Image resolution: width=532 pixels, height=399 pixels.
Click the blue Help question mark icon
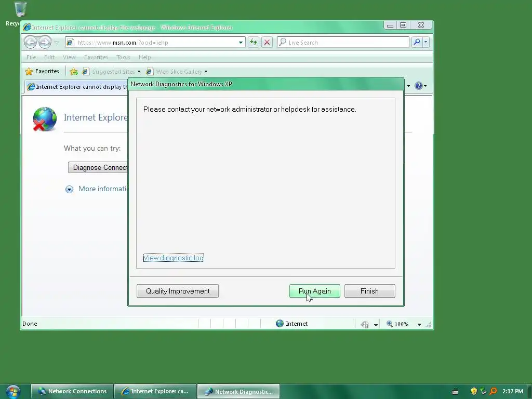click(x=419, y=86)
